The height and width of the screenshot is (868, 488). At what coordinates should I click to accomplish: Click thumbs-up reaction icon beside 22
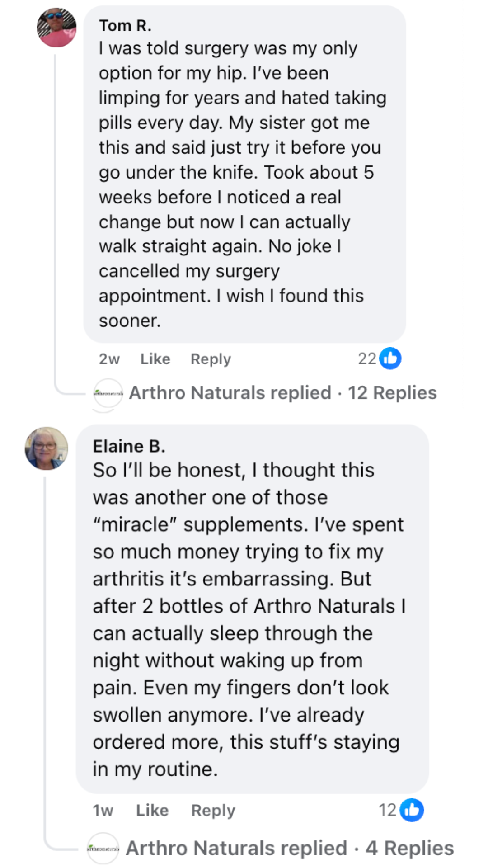(x=390, y=359)
